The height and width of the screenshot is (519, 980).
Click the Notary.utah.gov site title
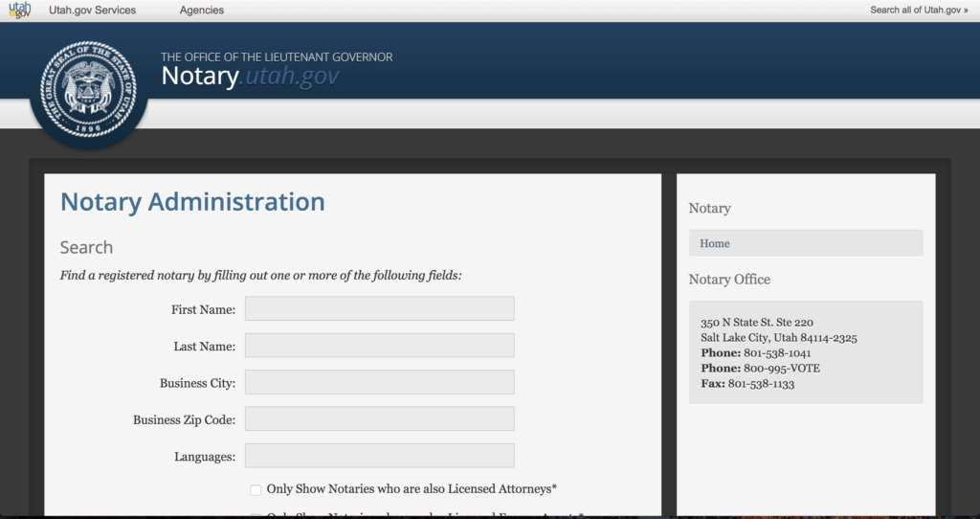point(250,77)
